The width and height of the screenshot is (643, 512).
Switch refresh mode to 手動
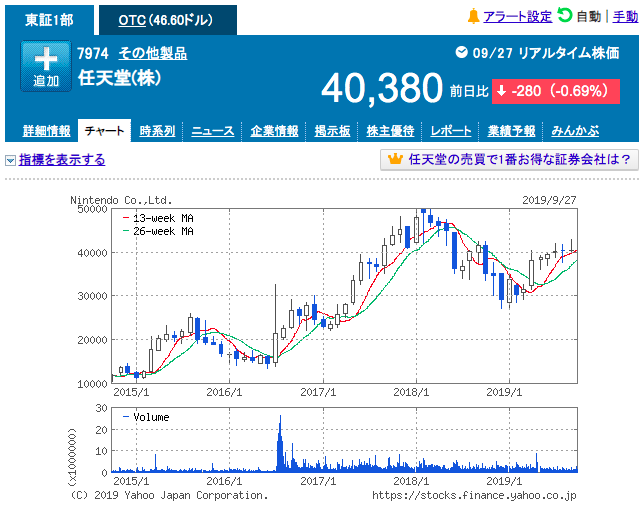625,17
